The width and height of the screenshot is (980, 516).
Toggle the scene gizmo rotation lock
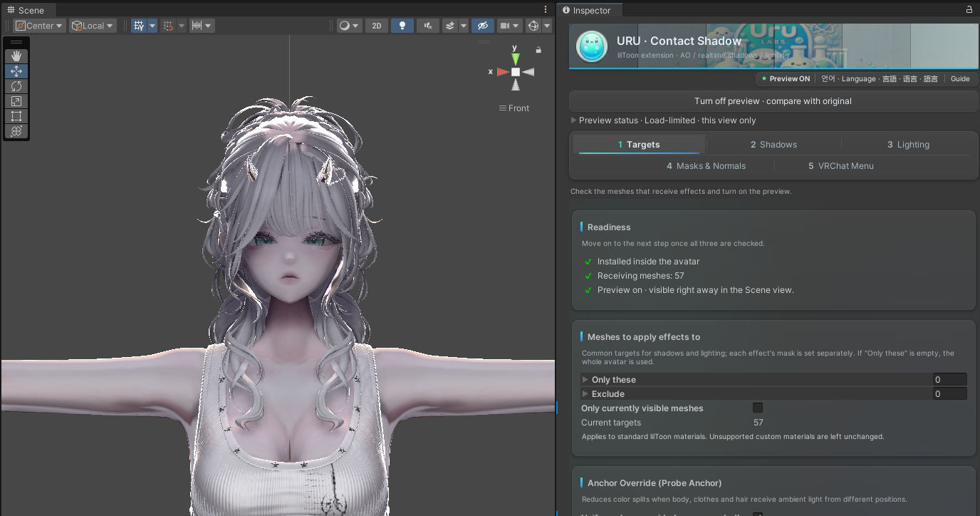tap(538, 50)
